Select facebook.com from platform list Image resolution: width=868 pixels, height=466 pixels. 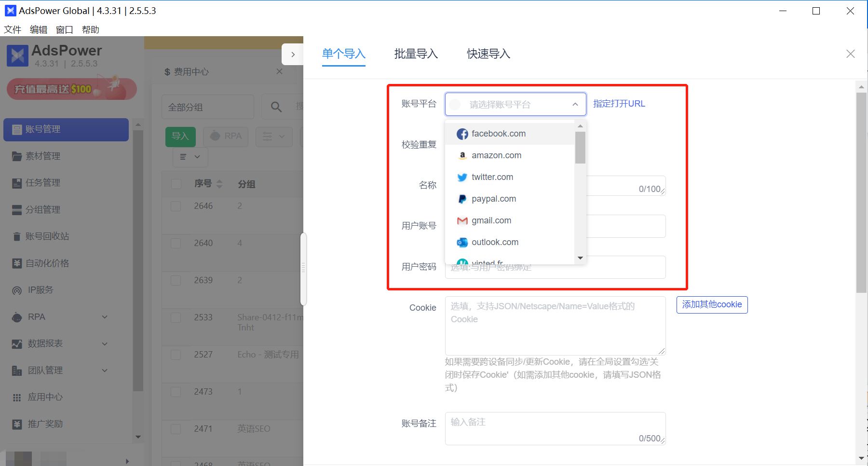pyautogui.click(x=510, y=134)
